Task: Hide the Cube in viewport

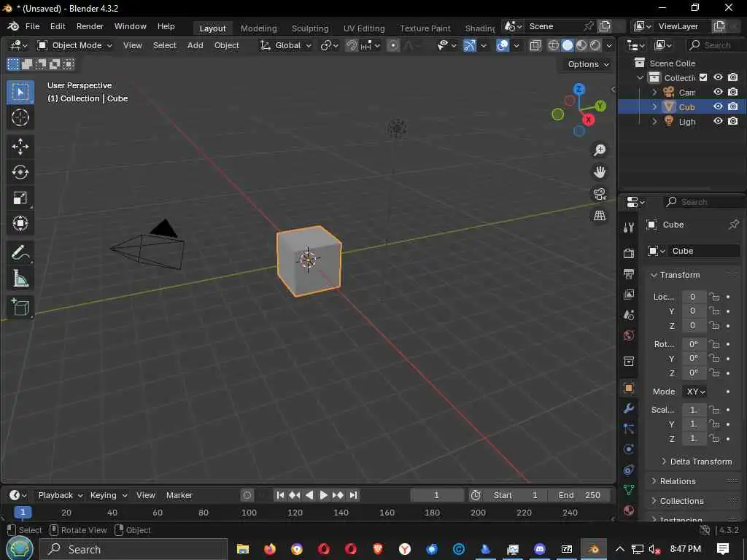Action: click(x=718, y=106)
